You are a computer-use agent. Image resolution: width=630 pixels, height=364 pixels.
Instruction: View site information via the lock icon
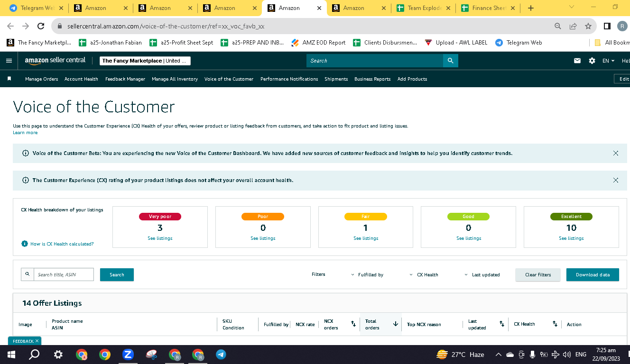point(60,27)
